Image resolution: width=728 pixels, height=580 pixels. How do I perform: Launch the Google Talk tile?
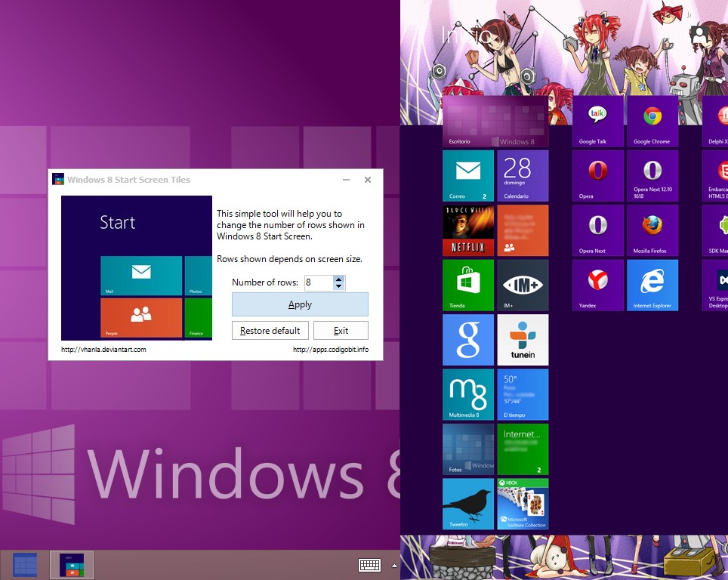(598, 122)
